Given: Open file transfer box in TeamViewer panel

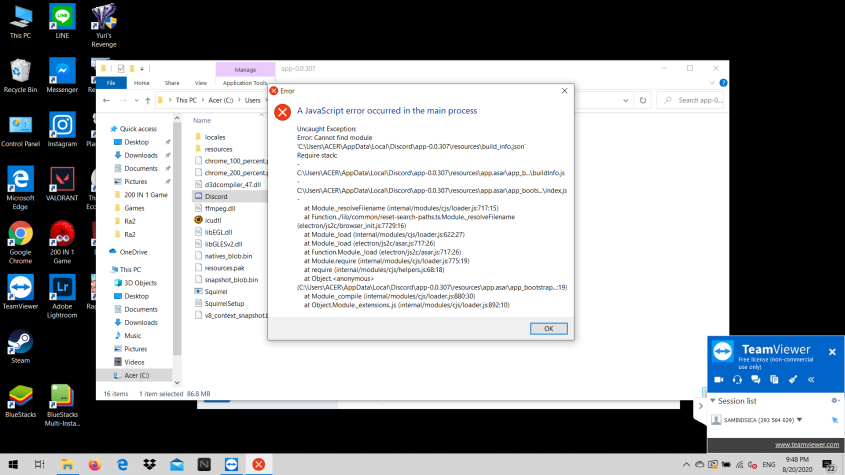Looking at the screenshot, I should (774, 380).
